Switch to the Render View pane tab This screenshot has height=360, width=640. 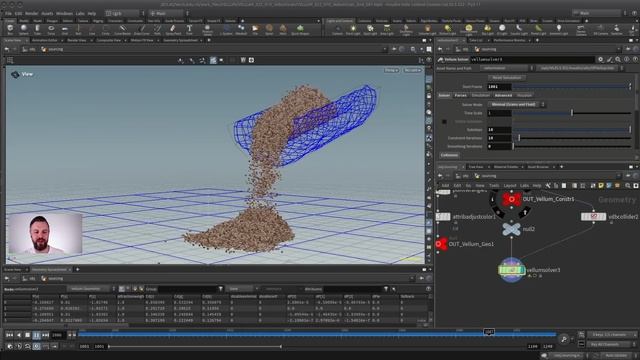click(x=77, y=40)
